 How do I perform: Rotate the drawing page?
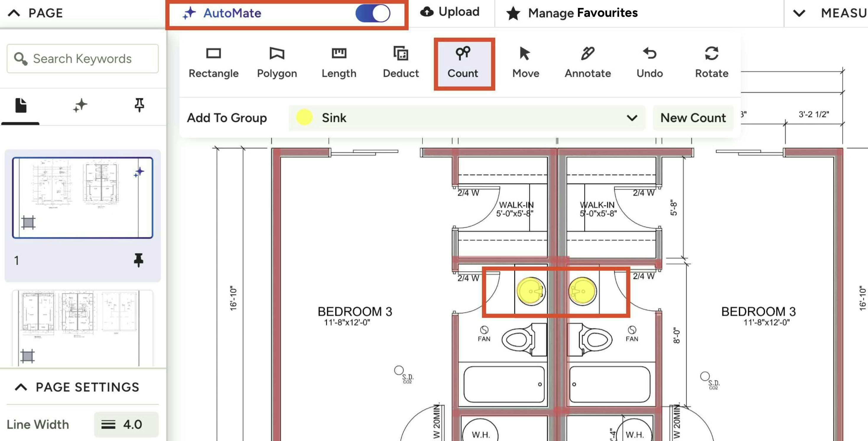tap(711, 63)
